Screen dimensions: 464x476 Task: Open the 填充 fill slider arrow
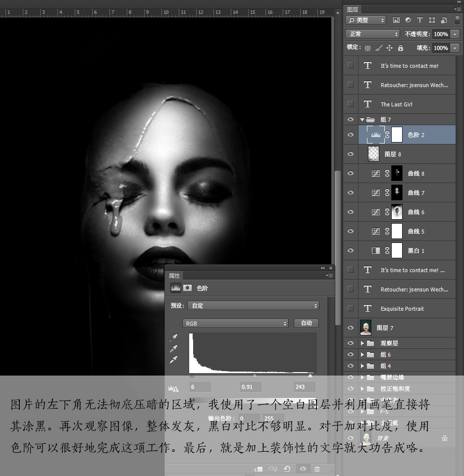point(455,48)
